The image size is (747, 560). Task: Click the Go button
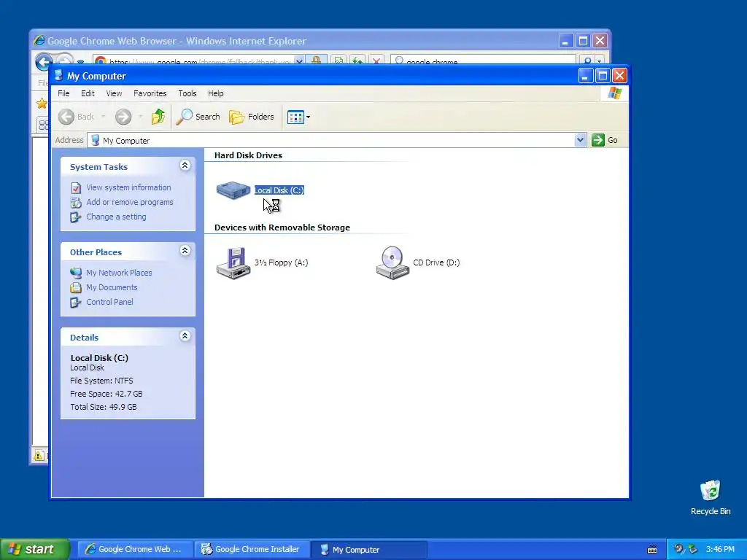click(x=605, y=140)
